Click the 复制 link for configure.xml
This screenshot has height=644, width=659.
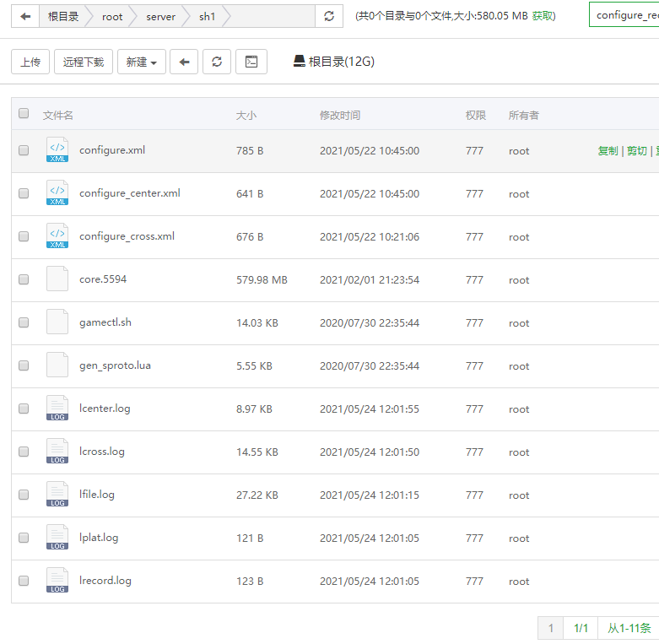pyautogui.click(x=608, y=151)
